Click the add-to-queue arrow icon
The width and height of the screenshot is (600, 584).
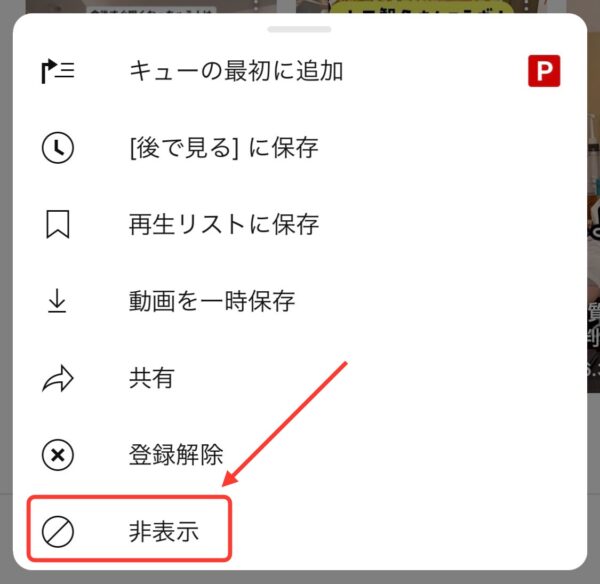point(58,71)
